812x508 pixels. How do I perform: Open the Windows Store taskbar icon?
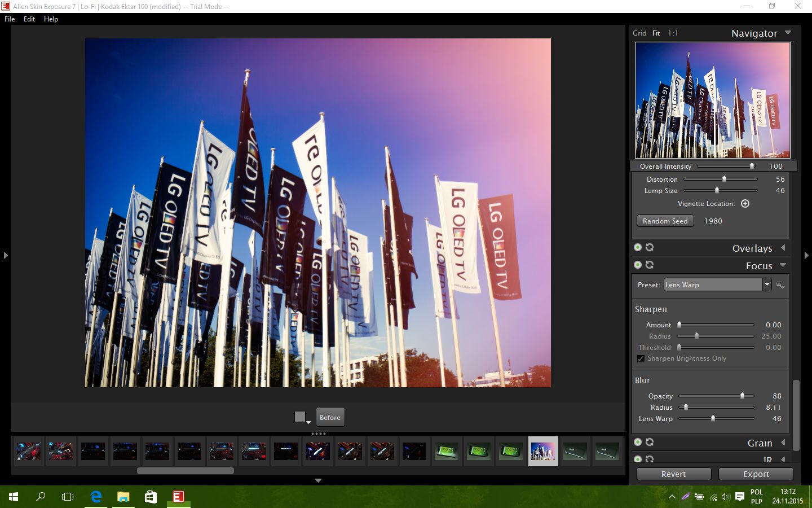pos(151,497)
